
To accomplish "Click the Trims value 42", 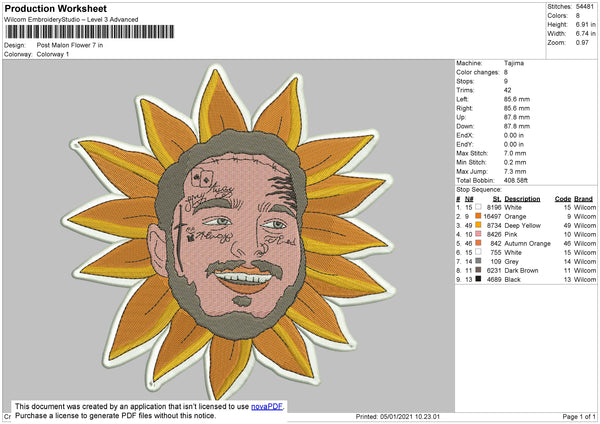I will pos(507,90).
